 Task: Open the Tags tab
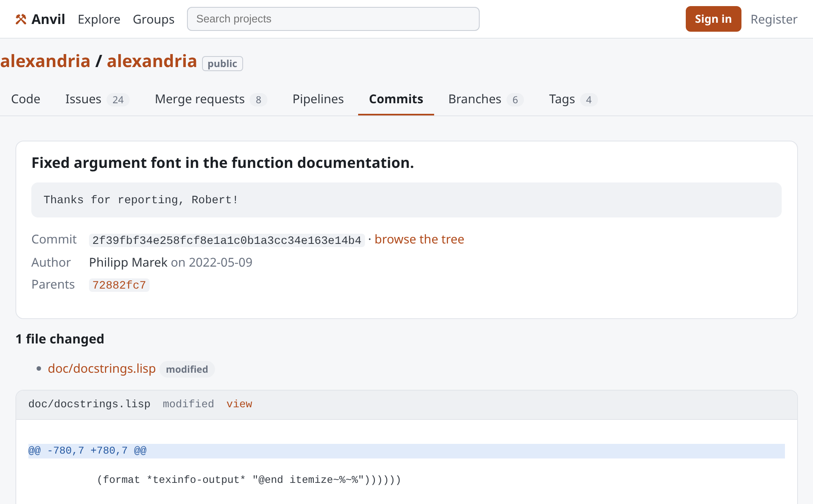pyautogui.click(x=573, y=99)
